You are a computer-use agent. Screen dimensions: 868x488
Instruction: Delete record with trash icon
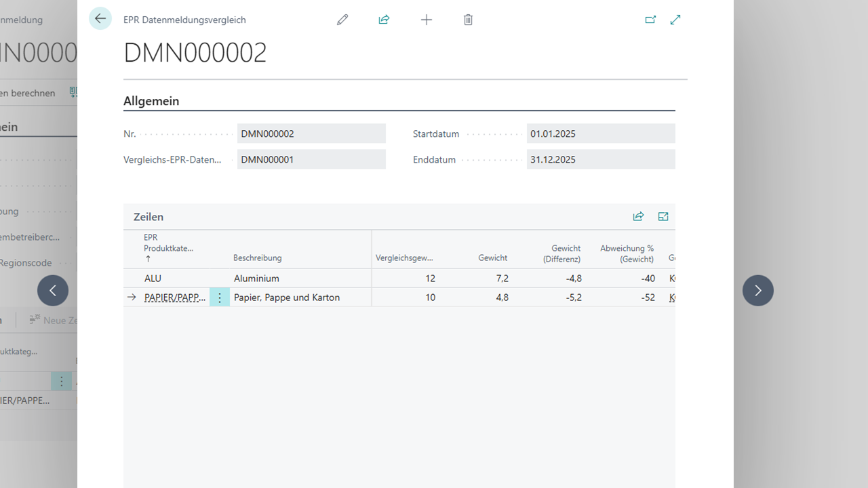click(468, 20)
